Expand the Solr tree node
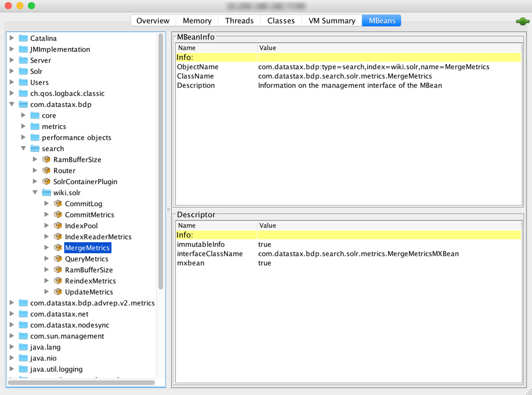 click(12, 71)
